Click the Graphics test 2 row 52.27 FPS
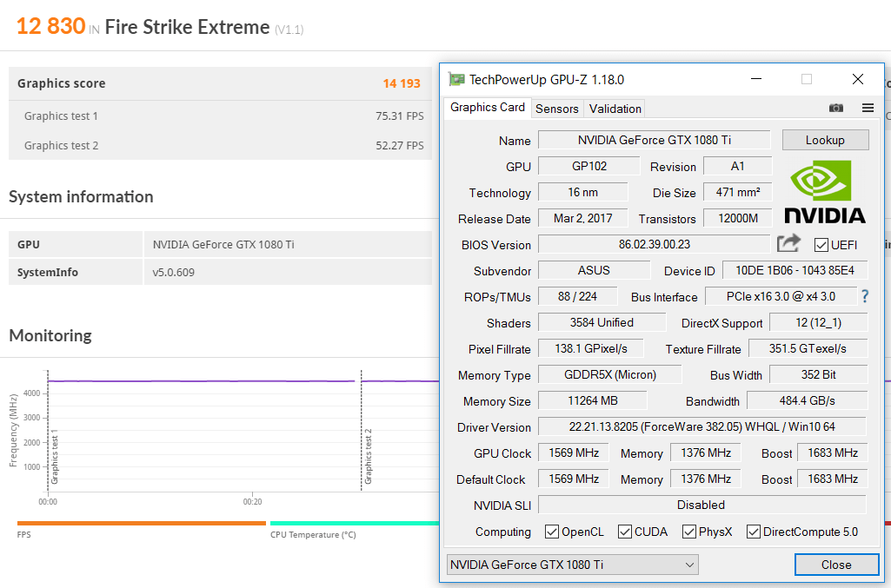Image resolution: width=891 pixels, height=588 pixels. coord(221,145)
